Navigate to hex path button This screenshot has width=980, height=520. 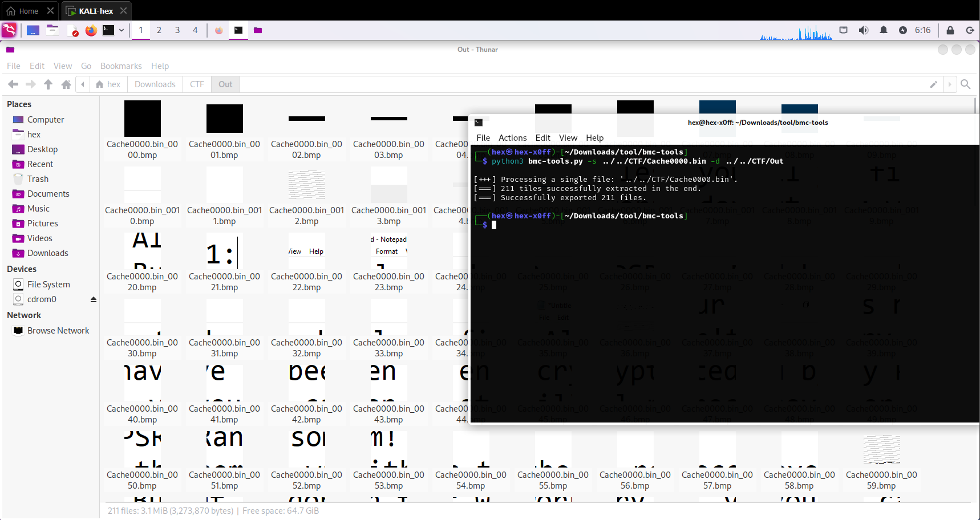pos(108,84)
